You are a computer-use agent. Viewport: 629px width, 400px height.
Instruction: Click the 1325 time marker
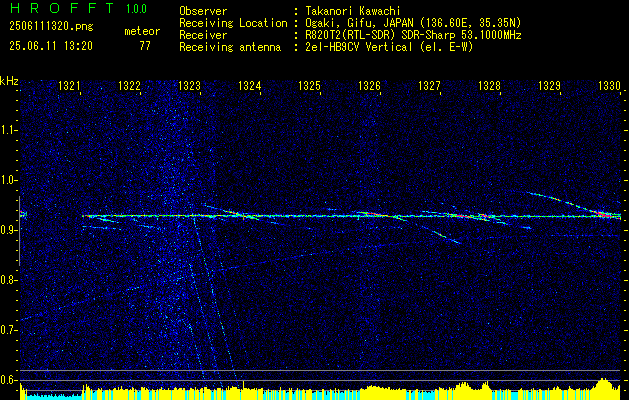click(x=309, y=85)
